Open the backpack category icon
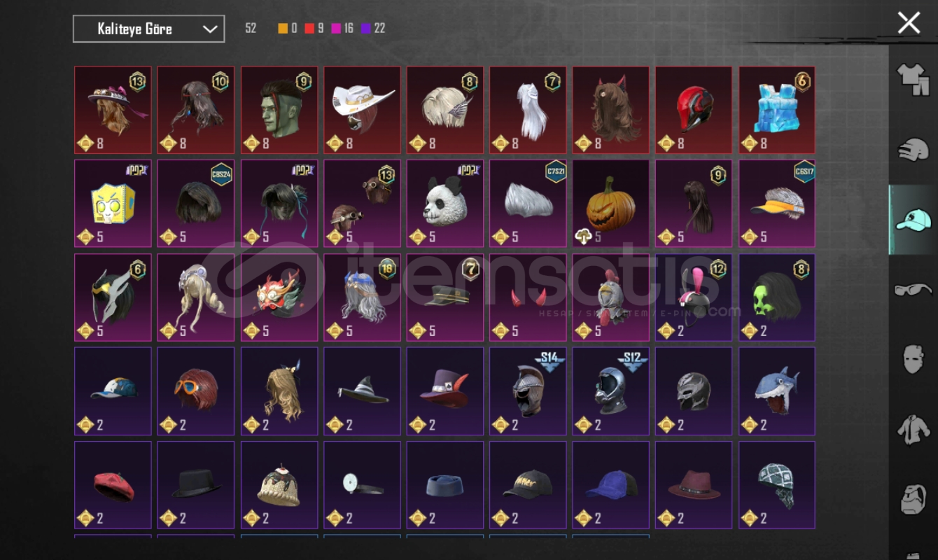The height and width of the screenshot is (560, 938). coord(913,498)
